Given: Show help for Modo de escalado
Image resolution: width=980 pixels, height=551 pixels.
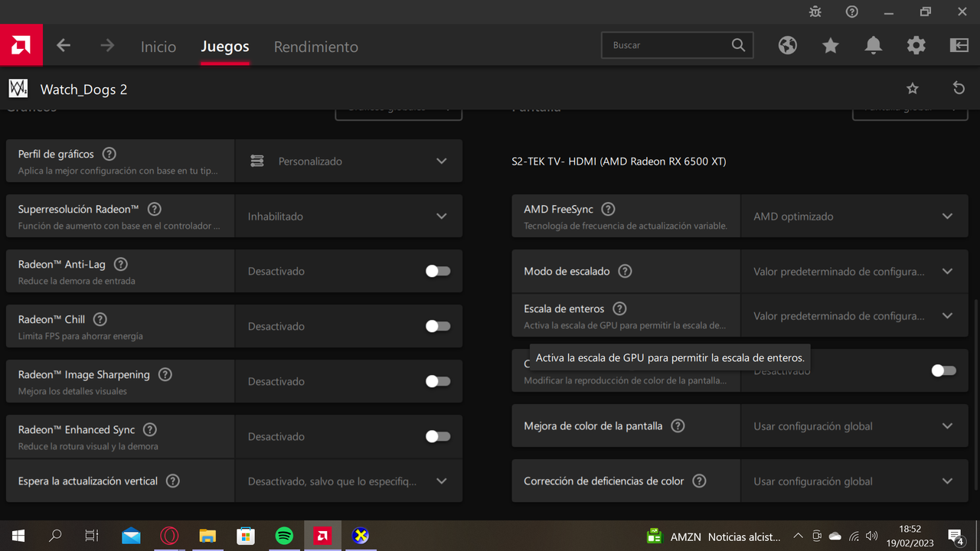Looking at the screenshot, I should (x=625, y=271).
